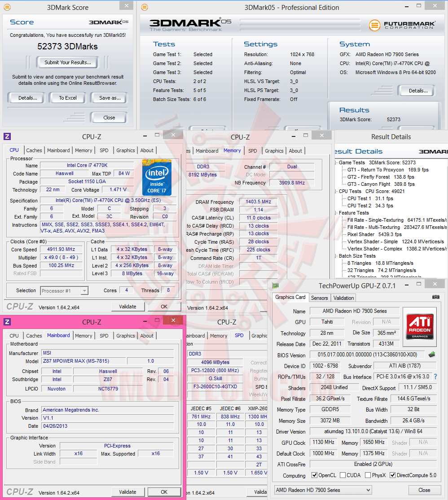Click the ATI Radeon Graphics logo in GPU-Z

(x=420, y=327)
